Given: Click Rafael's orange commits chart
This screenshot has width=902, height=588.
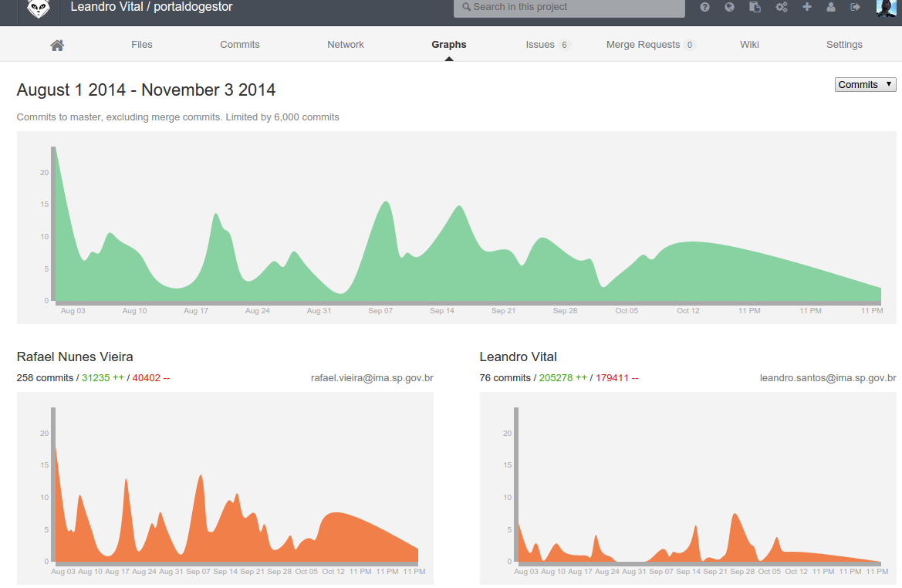Looking at the screenshot, I should point(225,488).
